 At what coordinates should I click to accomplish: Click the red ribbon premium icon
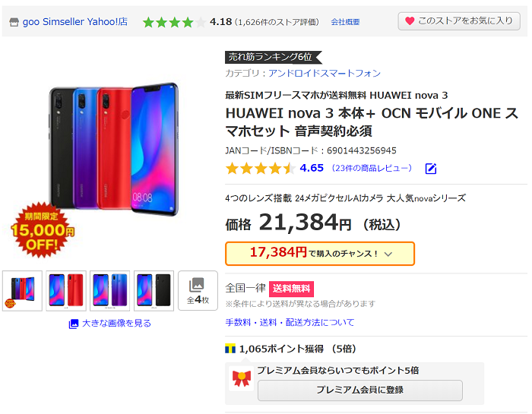tap(241, 378)
